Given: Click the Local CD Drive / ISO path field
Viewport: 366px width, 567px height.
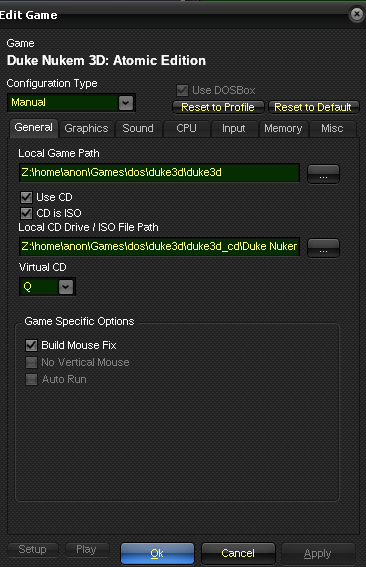Looking at the screenshot, I should pos(159,247).
